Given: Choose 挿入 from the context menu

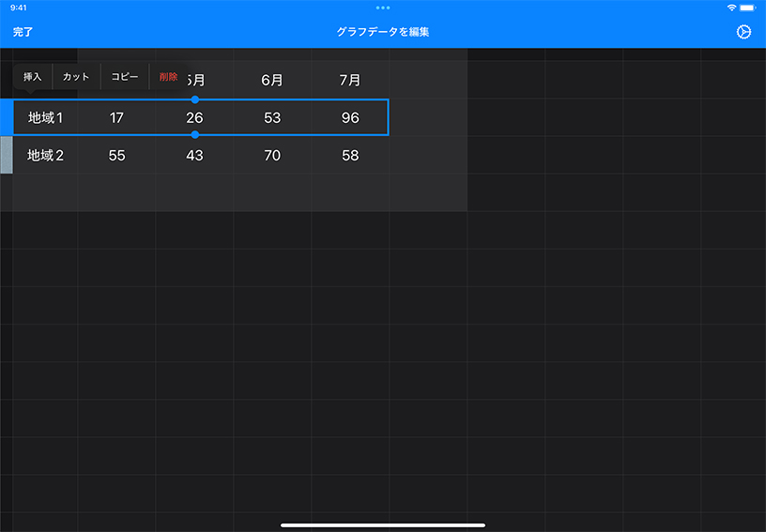Looking at the screenshot, I should (33, 77).
